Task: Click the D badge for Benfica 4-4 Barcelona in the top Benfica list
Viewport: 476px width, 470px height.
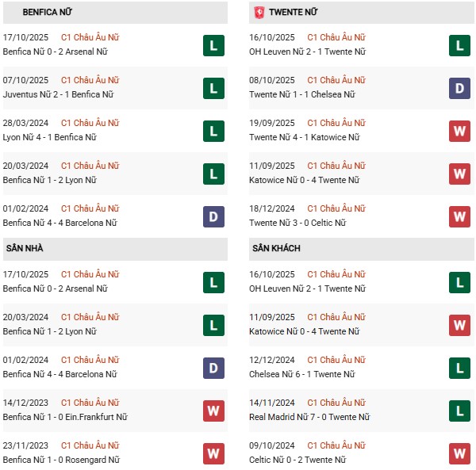Action: 213,217
